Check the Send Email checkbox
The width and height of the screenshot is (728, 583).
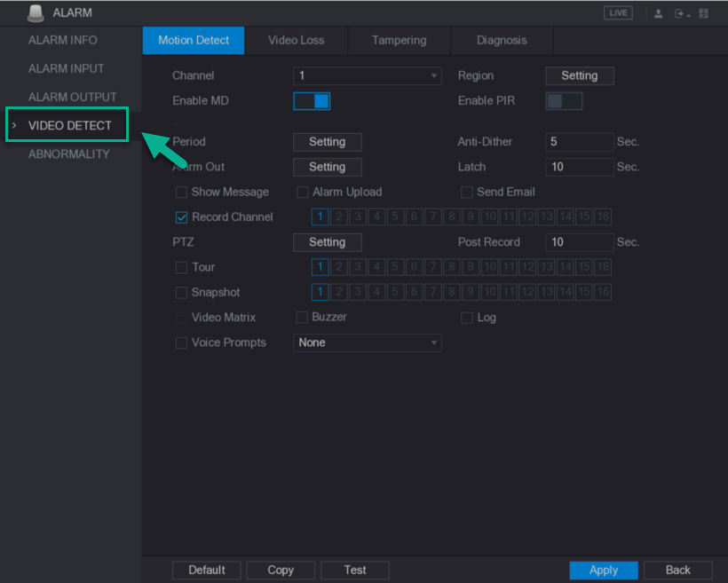467,193
